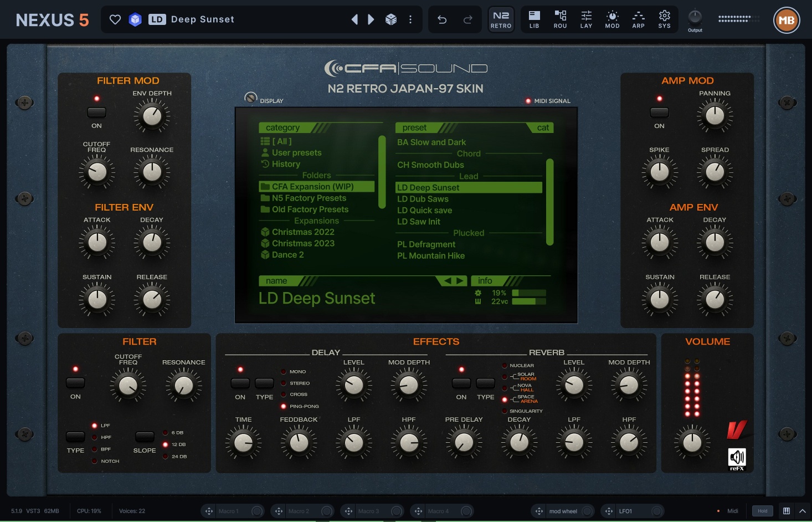Click the Filter Mod ENV DEPTH knob
The height and width of the screenshot is (522, 812).
[x=152, y=116]
